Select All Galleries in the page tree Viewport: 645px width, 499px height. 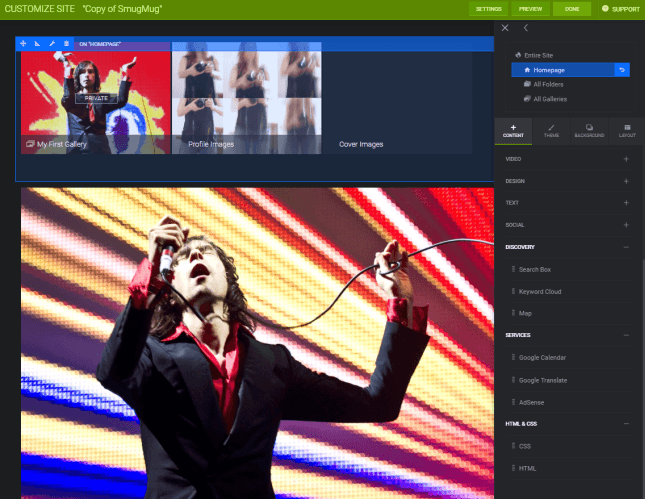550,99
